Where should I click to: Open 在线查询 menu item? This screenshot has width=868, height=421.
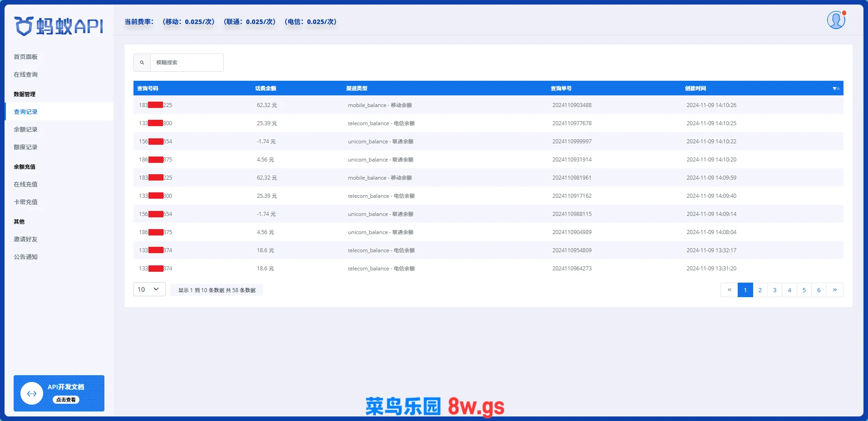pos(26,74)
